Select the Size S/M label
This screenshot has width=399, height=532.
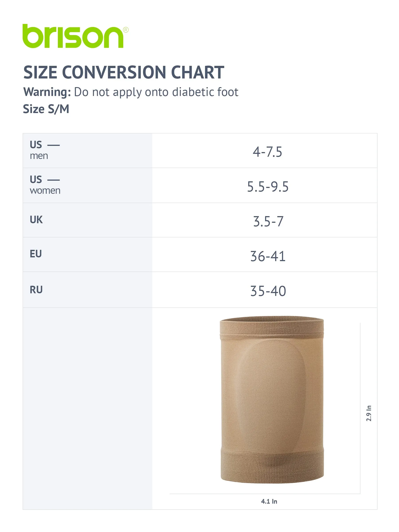[x=46, y=109]
